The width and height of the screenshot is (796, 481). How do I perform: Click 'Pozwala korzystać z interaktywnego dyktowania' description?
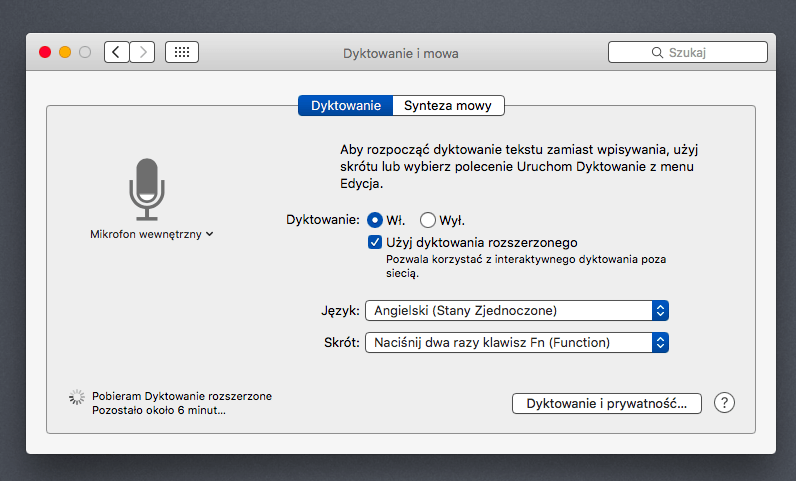tap(526, 266)
